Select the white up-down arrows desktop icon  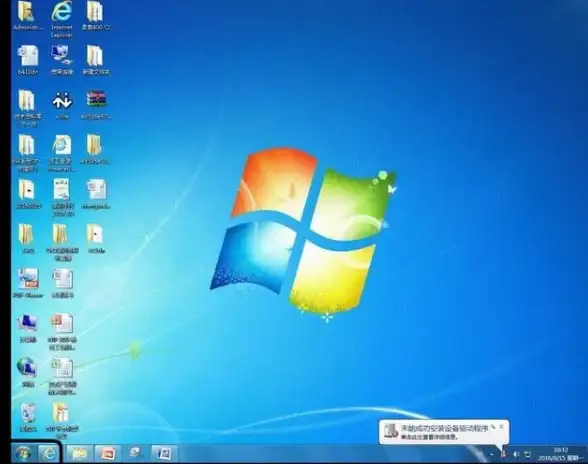coord(62,105)
